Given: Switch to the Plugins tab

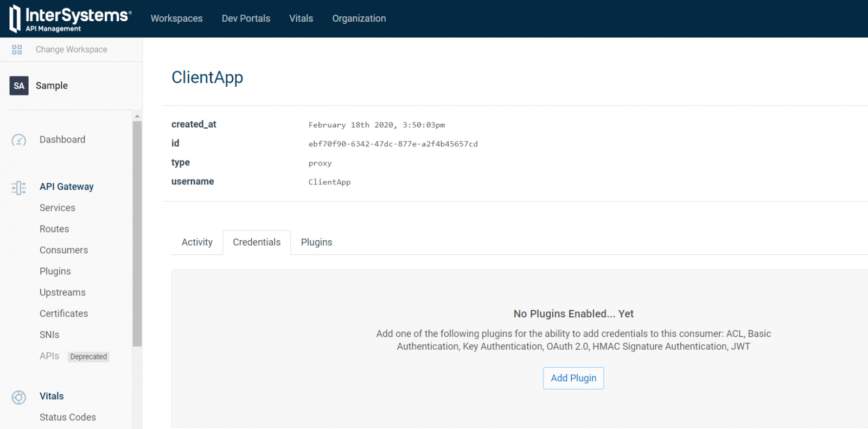Looking at the screenshot, I should tap(316, 242).
